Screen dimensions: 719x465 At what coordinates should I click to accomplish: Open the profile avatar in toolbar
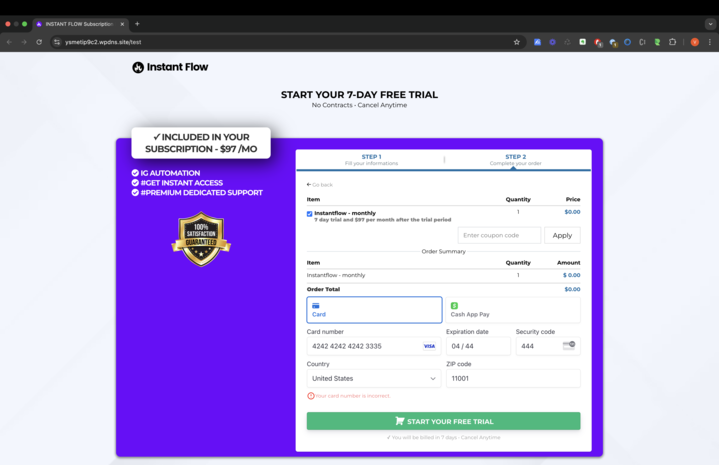[695, 42]
